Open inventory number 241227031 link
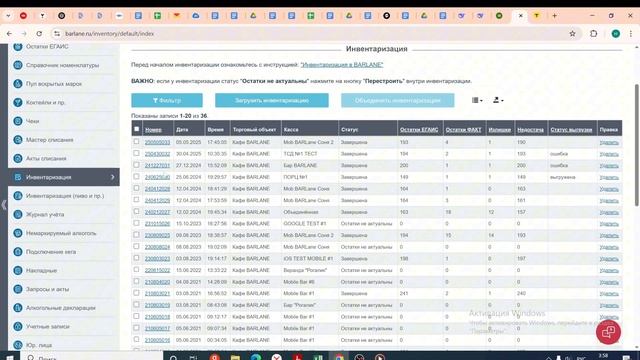Image resolution: width=640 pixels, height=360 pixels. coord(157,166)
